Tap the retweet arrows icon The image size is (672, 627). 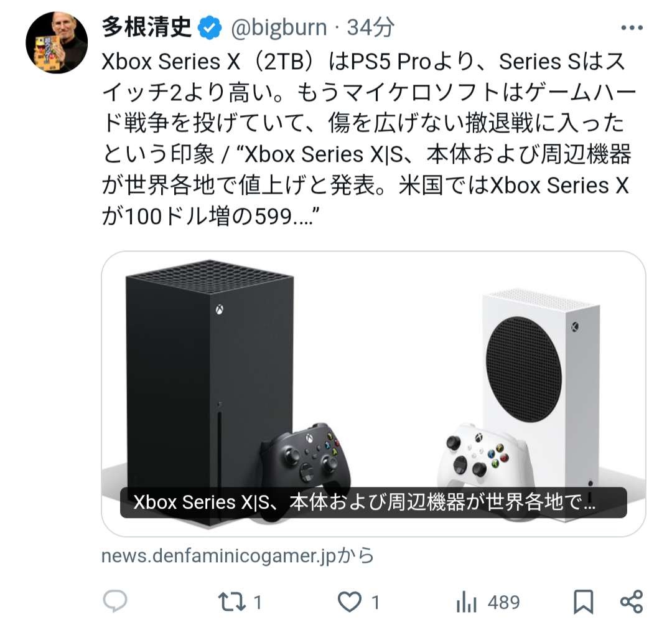coord(232,601)
